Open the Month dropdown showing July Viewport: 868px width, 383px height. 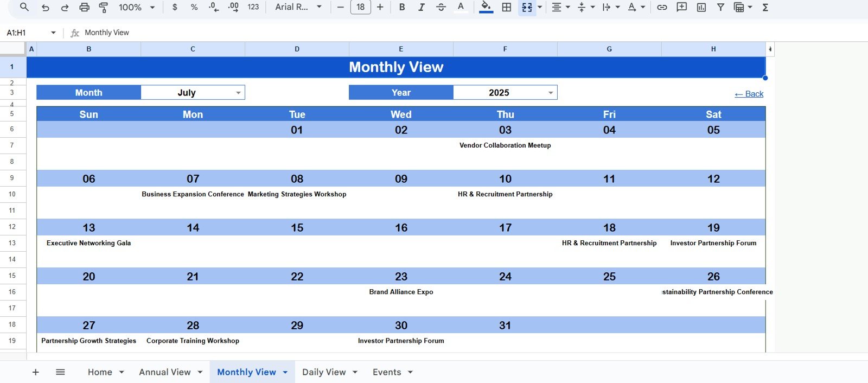pyautogui.click(x=238, y=93)
